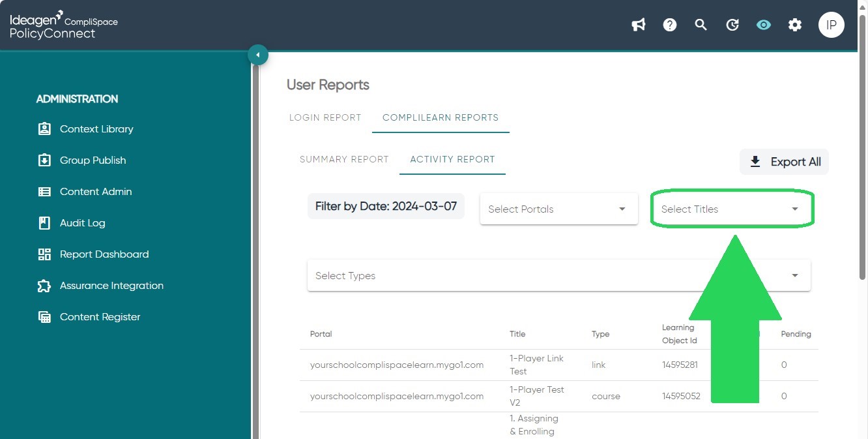Open the Select Types dropdown

pyautogui.click(x=559, y=275)
